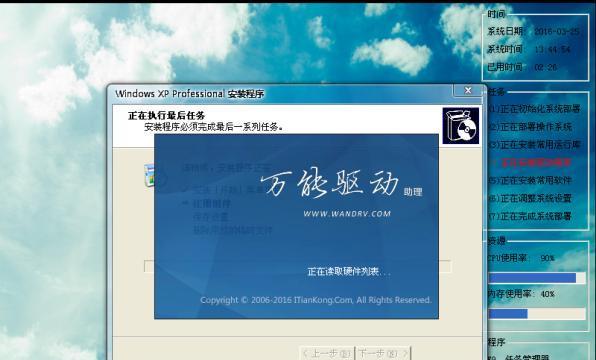Viewport: 596px width, 360px height.
Task: Click the 助理 label beside the logo
Action: coord(413,192)
